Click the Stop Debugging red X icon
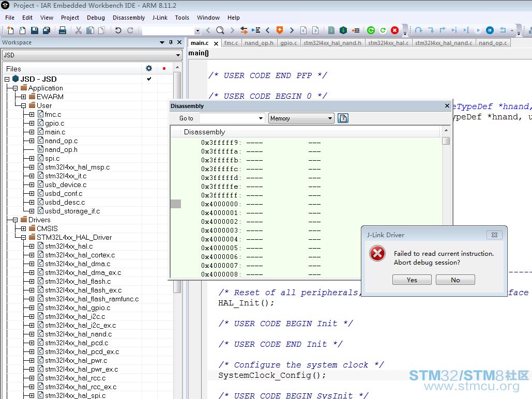The height and width of the screenshot is (399, 532). tap(394, 30)
